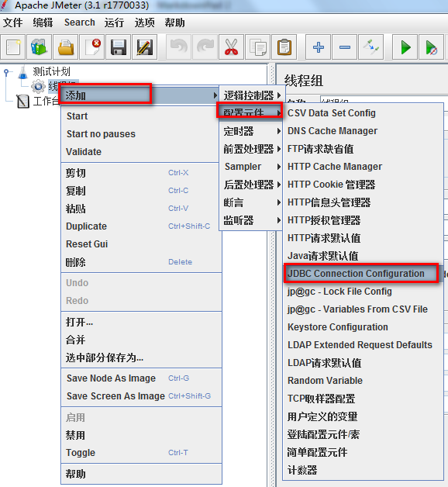Select Start no pauses context entry
The image size is (448, 487).
coord(141,134)
